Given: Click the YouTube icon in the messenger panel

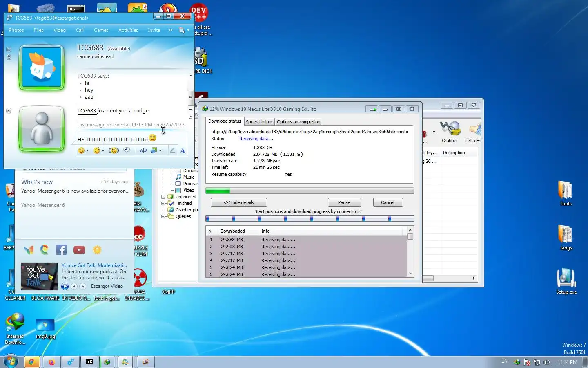Looking at the screenshot, I should 79,250.
